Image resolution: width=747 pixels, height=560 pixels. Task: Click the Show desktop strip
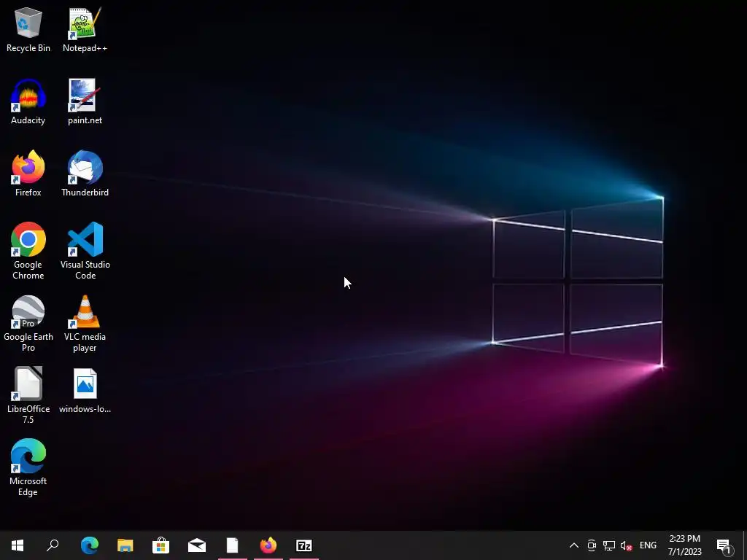pos(745,545)
